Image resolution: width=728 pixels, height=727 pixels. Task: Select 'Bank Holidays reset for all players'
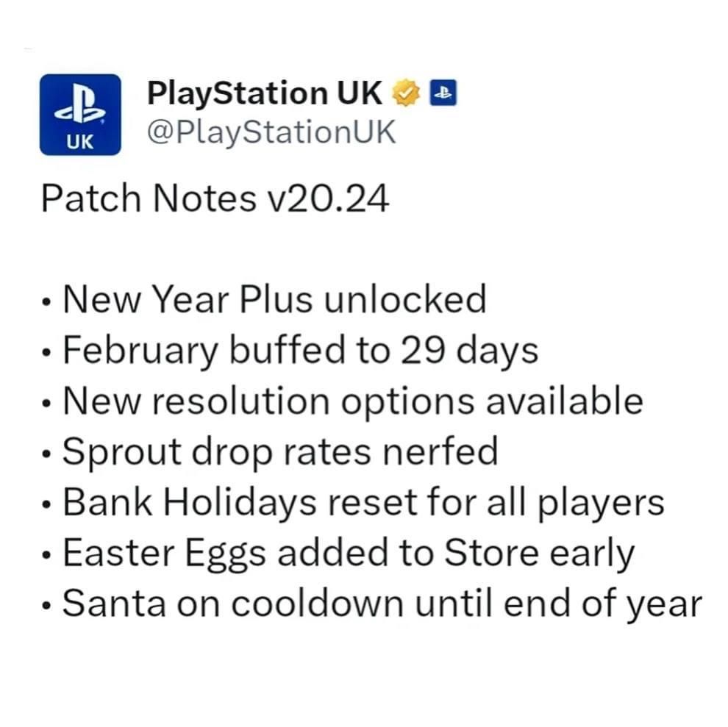(x=363, y=503)
